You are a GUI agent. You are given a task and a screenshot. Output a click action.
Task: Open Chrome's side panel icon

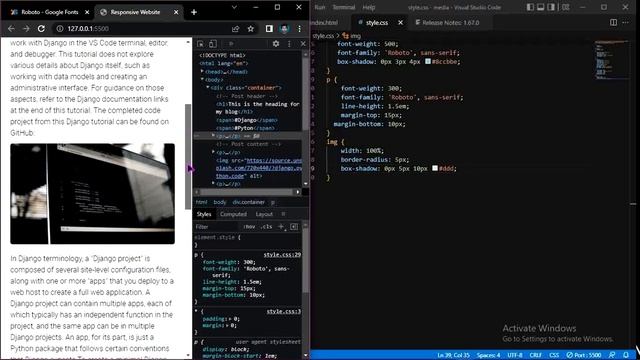click(269, 29)
